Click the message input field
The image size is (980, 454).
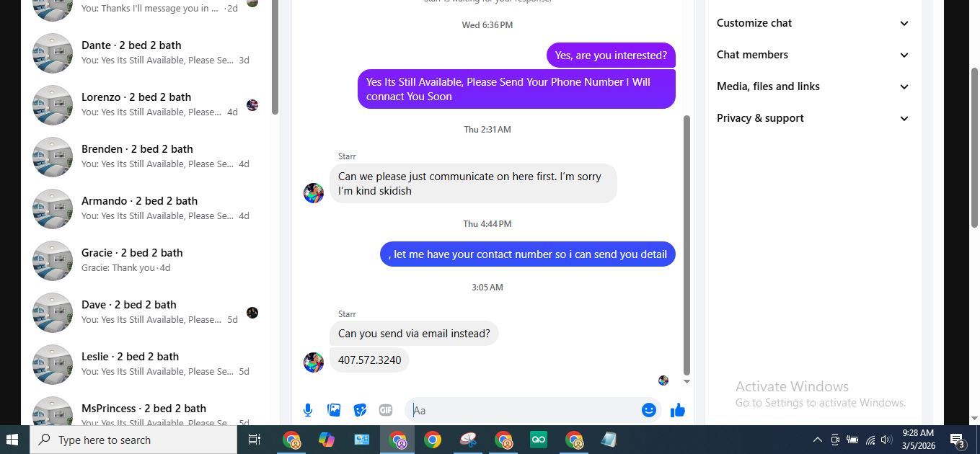tap(524, 410)
